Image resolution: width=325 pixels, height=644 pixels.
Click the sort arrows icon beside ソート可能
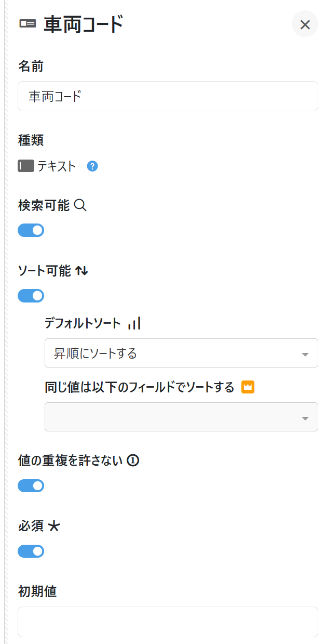pos(82,271)
